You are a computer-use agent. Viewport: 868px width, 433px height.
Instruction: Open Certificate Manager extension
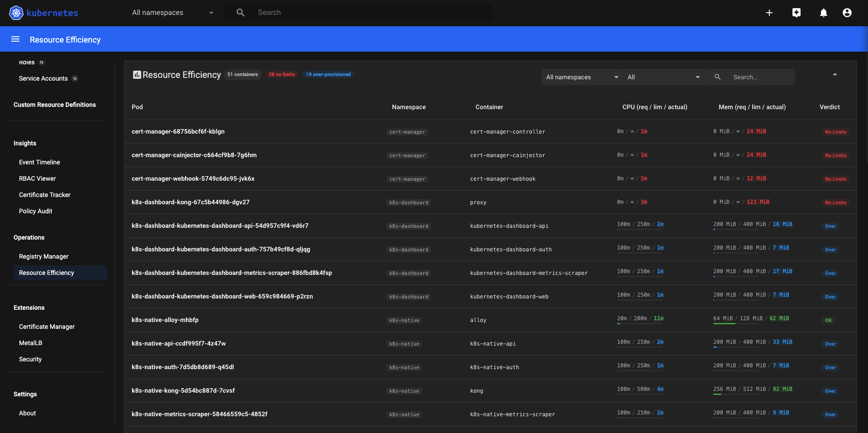(x=47, y=327)
